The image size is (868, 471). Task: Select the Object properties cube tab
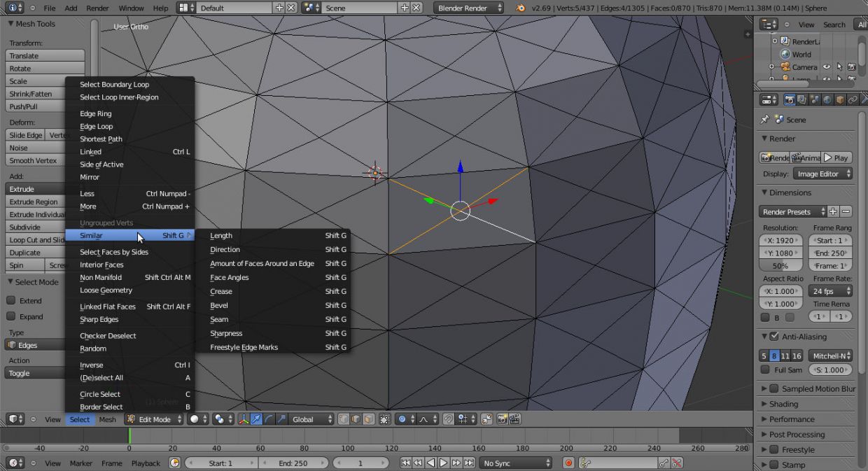tap(840, 100)
